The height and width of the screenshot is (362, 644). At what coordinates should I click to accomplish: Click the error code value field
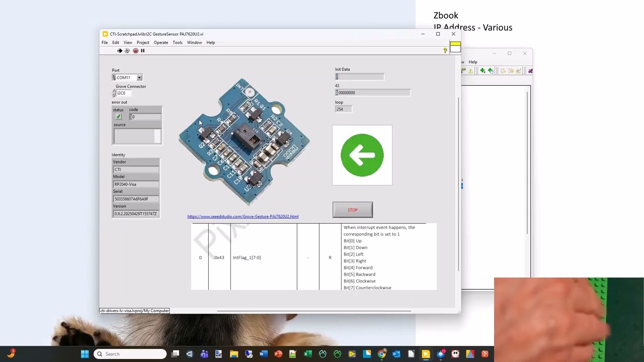click(146, 117)
